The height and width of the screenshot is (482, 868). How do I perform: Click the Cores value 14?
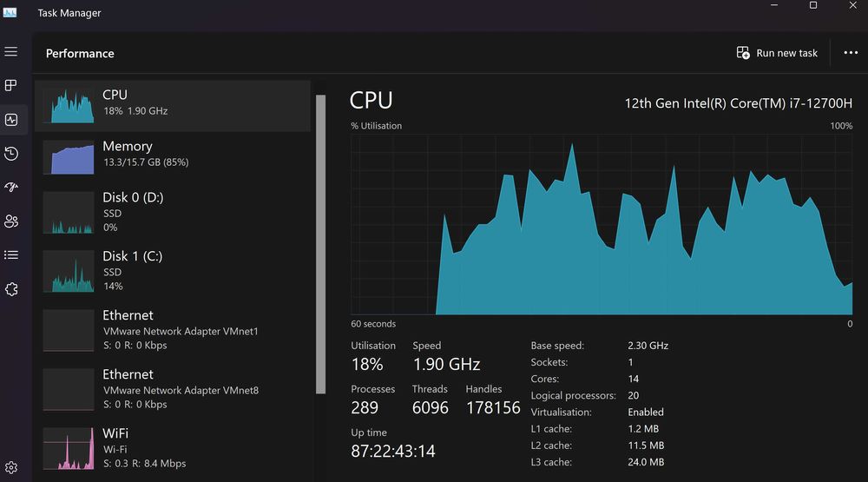[634, 379]
